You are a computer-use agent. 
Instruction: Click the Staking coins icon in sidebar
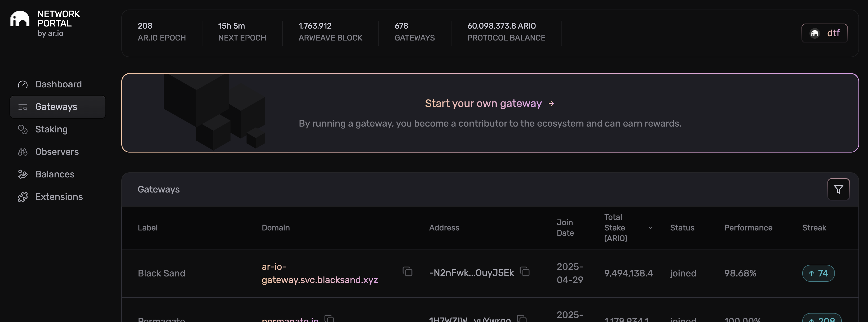[23, 129]
